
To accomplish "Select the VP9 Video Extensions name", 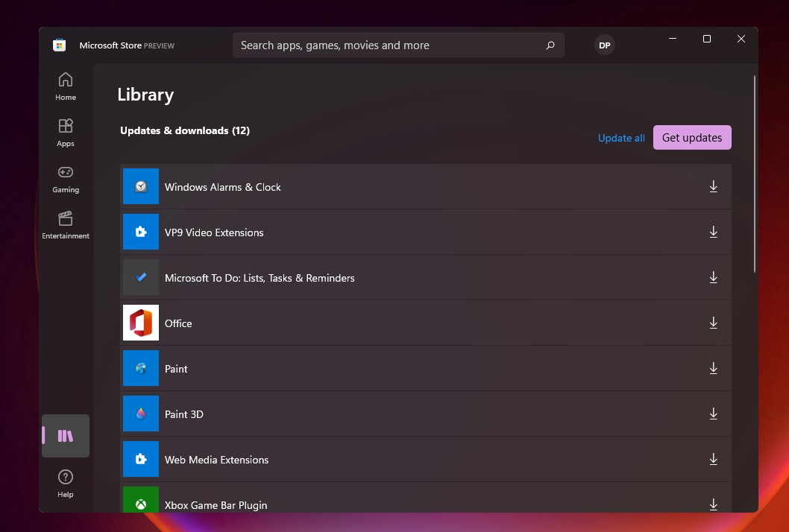I will (214, 232).
